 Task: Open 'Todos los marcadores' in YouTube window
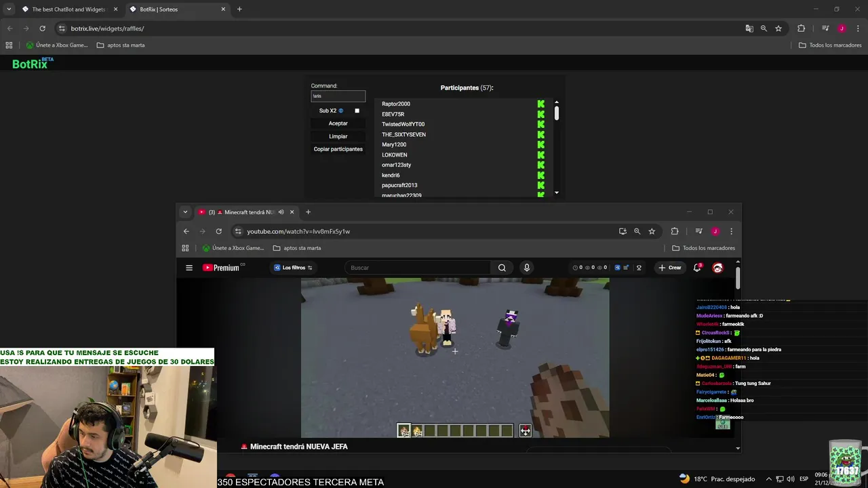pyautogui.click(x=703, y=248)
